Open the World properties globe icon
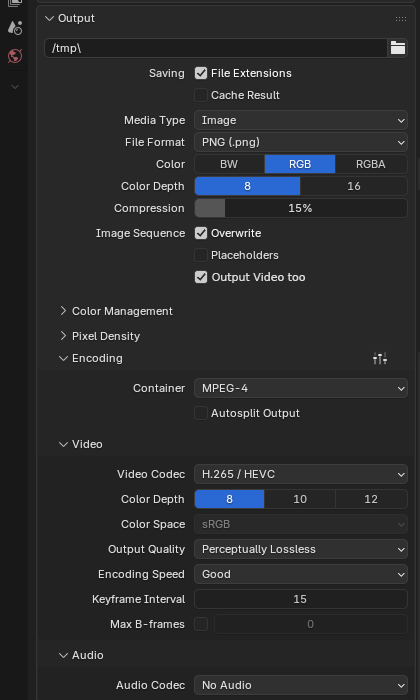 (15, 56)
